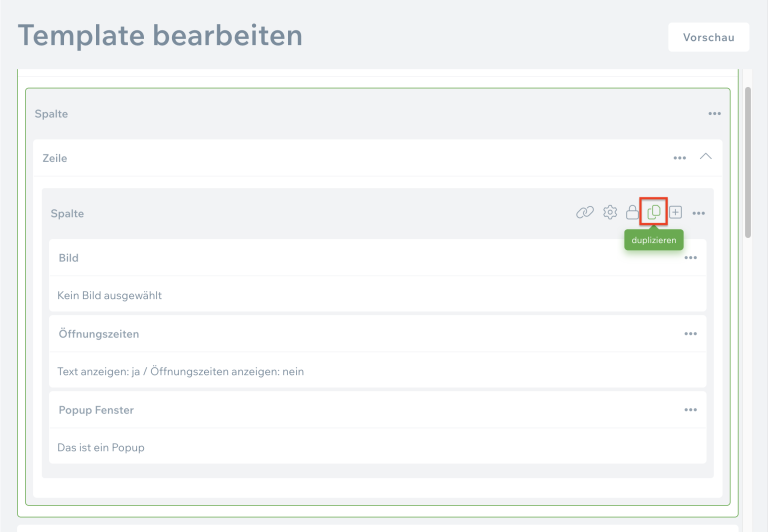Select the Bild element header

69,258
